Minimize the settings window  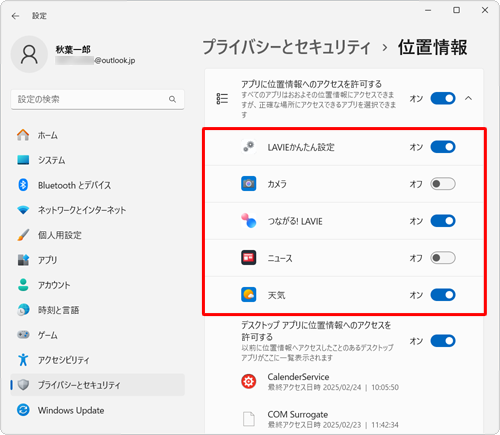coord(428,10)
